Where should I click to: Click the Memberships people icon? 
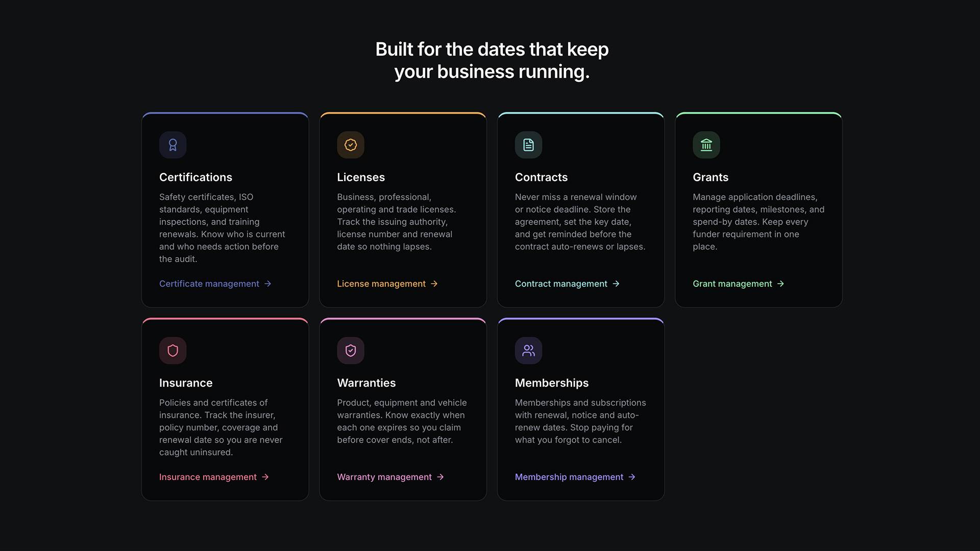tap(528, 350)
